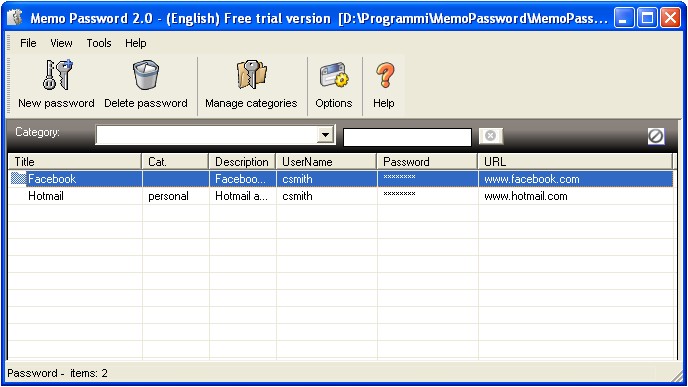688x387 pixels.
Task: Select the Facebook title cell
Action: [x=52, y=179]
